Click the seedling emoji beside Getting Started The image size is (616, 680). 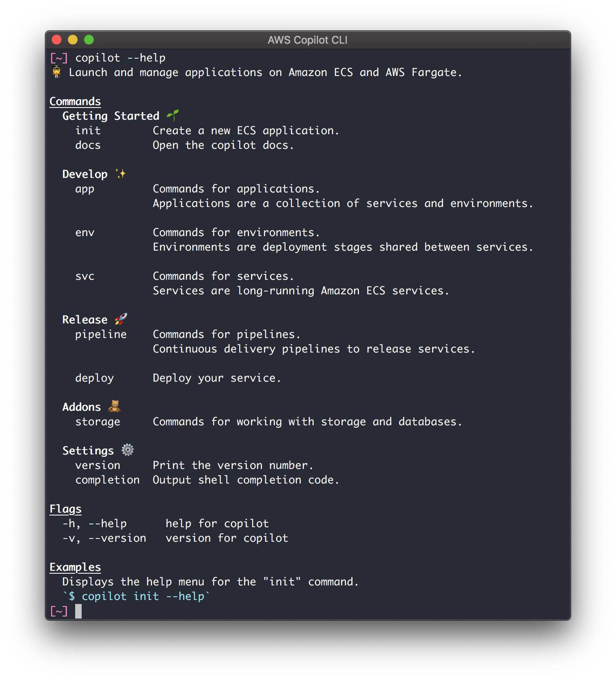pyautogui.click(x=173, y=116)
